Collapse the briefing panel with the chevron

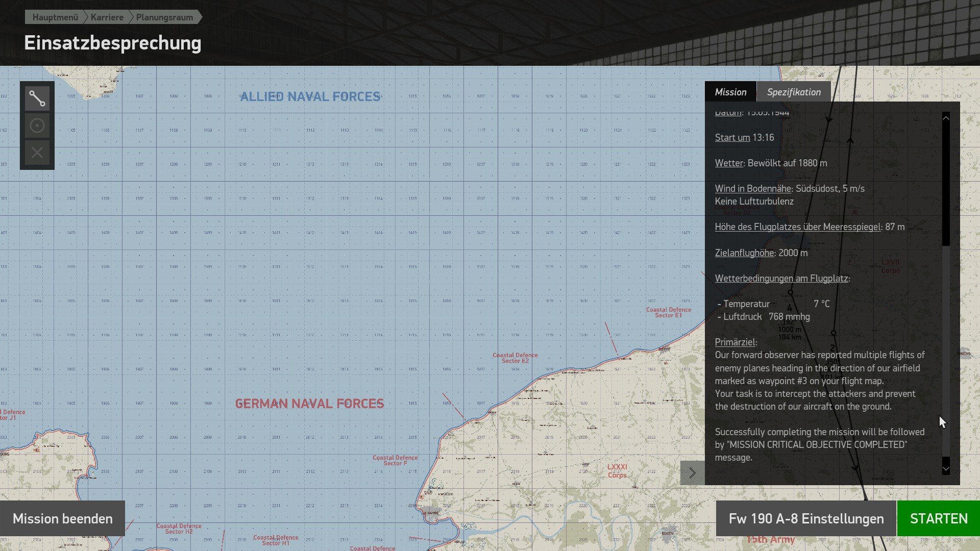[x=692, y=473]
